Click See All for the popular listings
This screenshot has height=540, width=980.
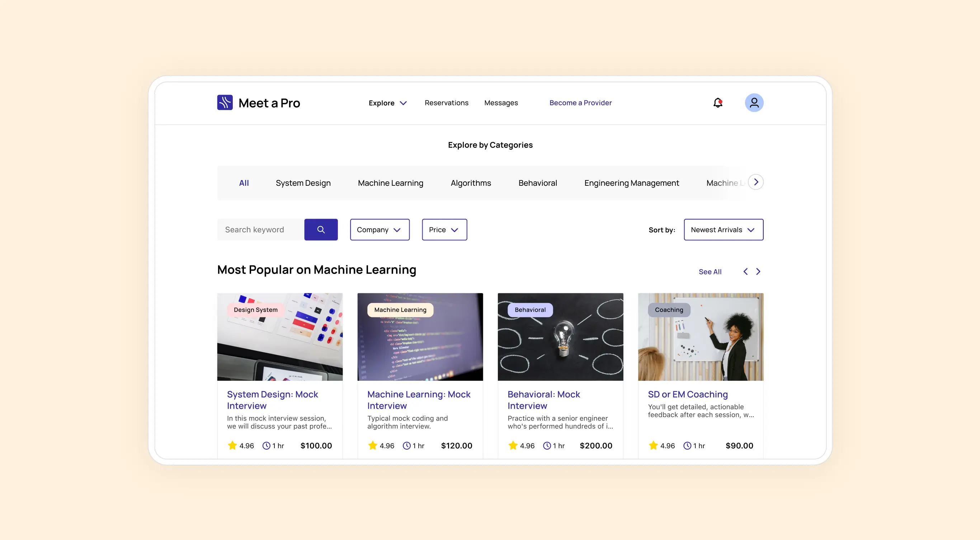[x=710, y=271]
